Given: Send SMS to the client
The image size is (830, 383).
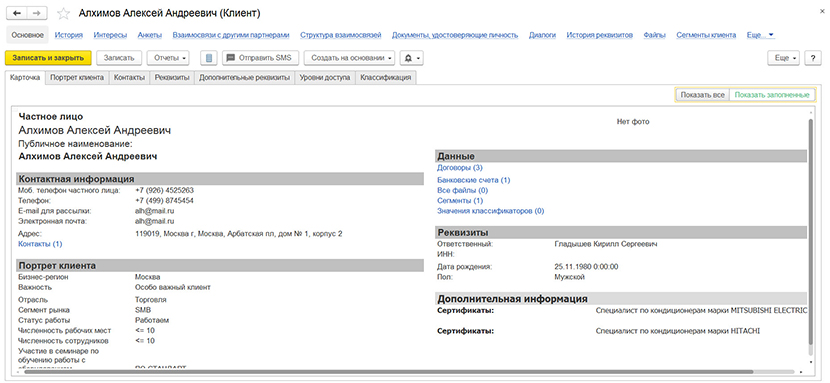Looking at the screenshot, I should point(260,58).
